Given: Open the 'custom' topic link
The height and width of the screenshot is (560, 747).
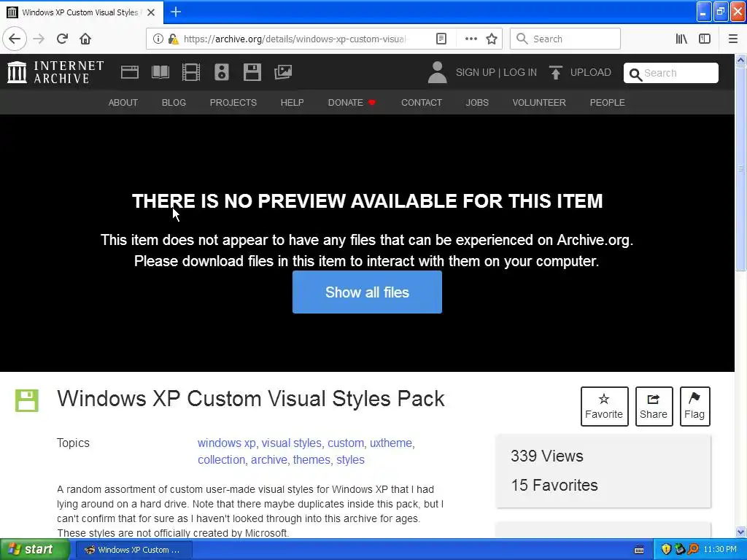Looking at the screenshot, I should tap(345, 443).
